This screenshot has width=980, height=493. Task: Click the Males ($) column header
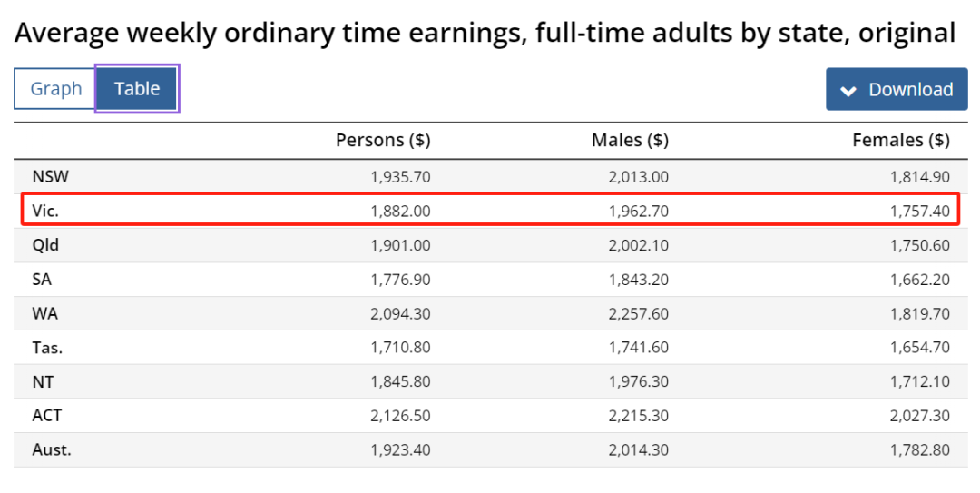pos(630,141)
